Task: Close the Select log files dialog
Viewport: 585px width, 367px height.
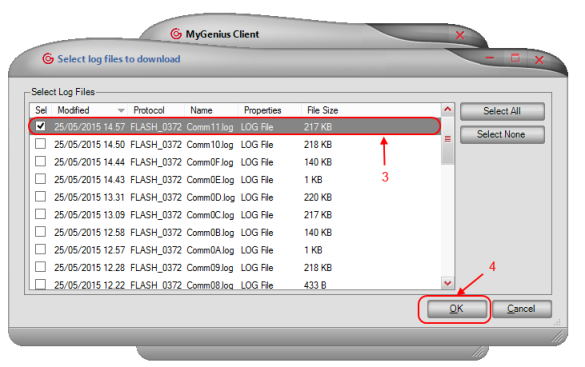Action: point(539,60)
